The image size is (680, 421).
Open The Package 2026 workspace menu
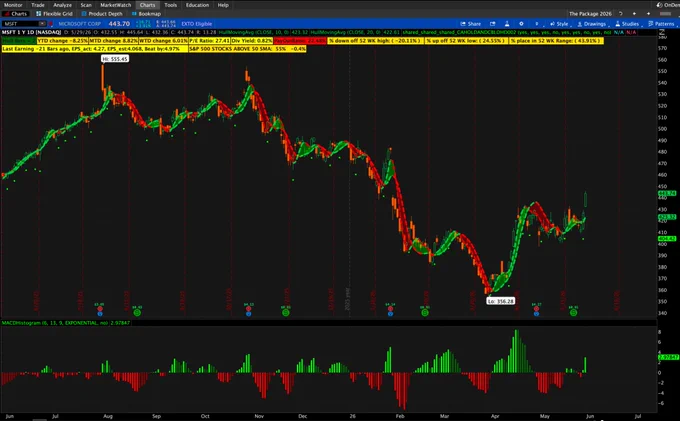tap(590, 14)
